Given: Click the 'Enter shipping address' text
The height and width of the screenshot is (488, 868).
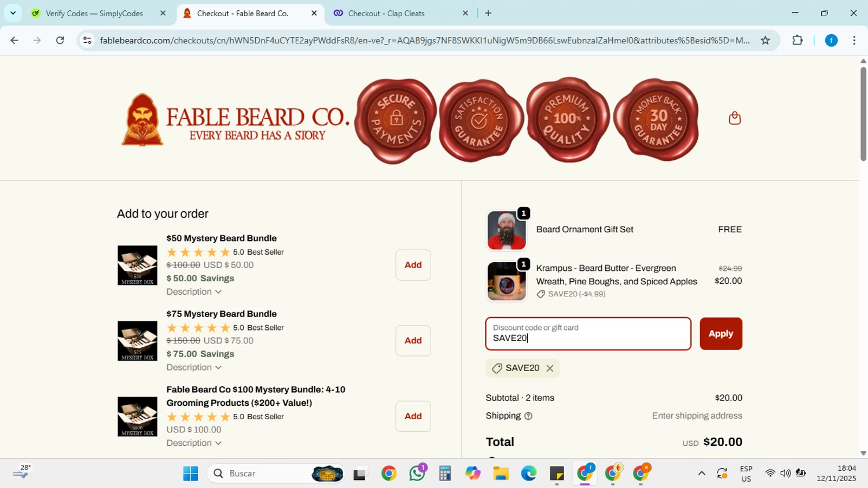Looking at the screenshot, I should (x=697, y=416).
